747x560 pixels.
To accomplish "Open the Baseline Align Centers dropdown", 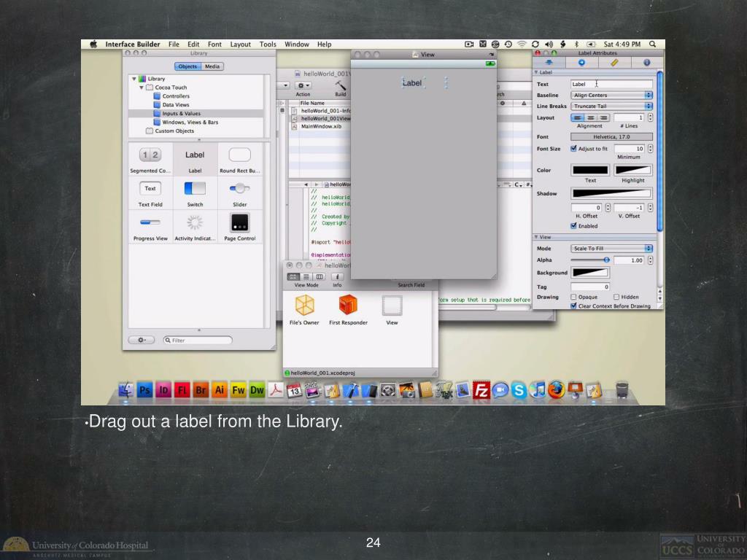I will 612,96.
